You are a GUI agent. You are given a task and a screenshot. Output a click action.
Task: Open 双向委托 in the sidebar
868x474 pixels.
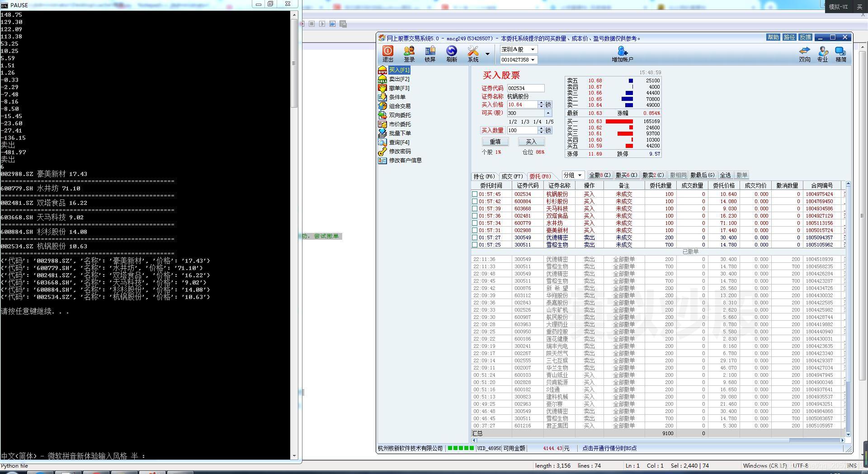click(x=400, y=115)
